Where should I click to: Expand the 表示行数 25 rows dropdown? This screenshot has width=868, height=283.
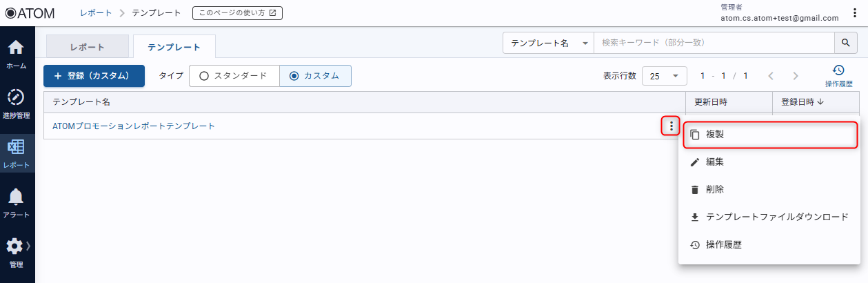[664, 76]
